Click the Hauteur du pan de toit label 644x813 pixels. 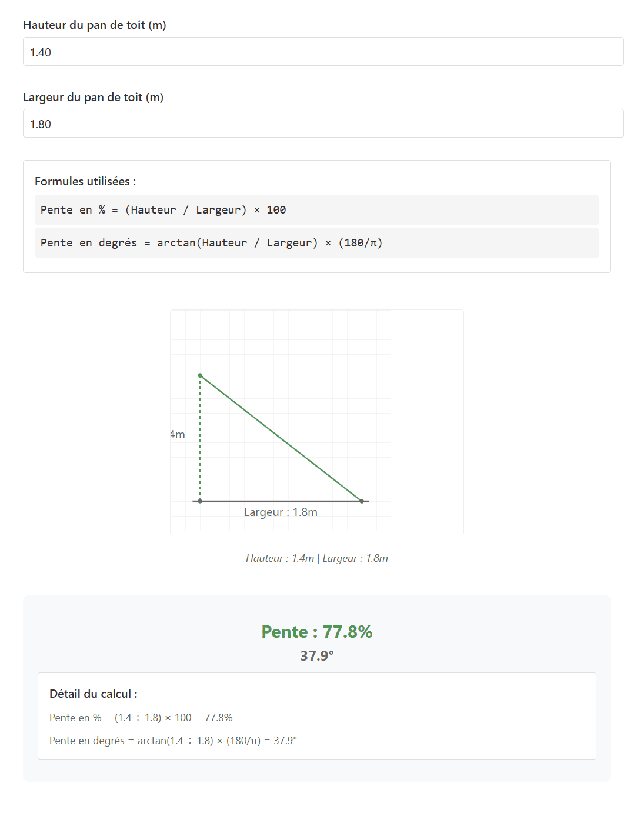click(94, 25)
